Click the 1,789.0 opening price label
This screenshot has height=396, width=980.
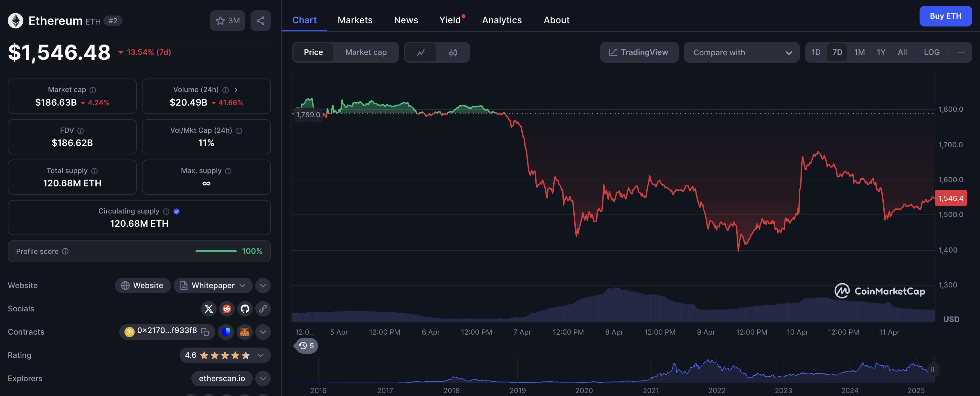(308, 114)
